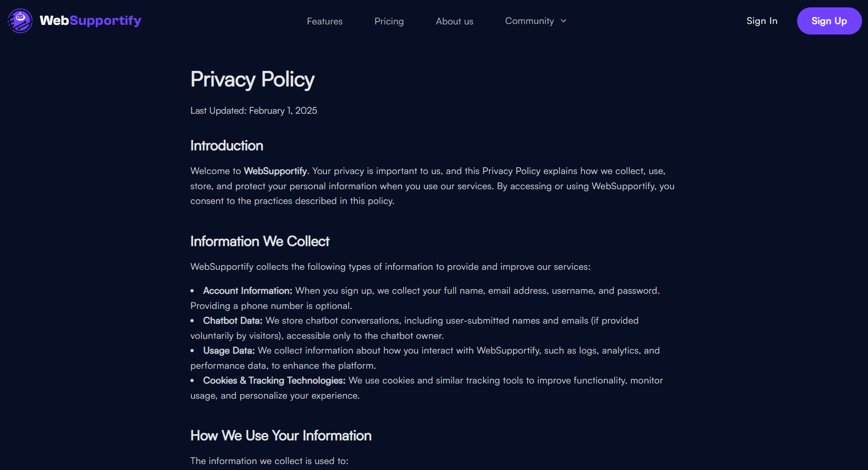Click the Account Information bullet label
This screenshot has width=868, height=470.
(x=247, y=290)
